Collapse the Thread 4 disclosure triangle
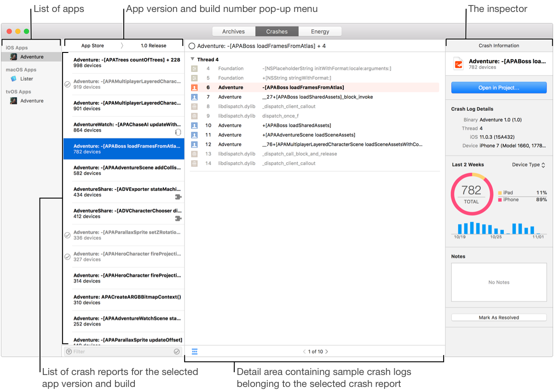Image resolution: width=554 pixels, height=392 pixels. tap(192, 59)
